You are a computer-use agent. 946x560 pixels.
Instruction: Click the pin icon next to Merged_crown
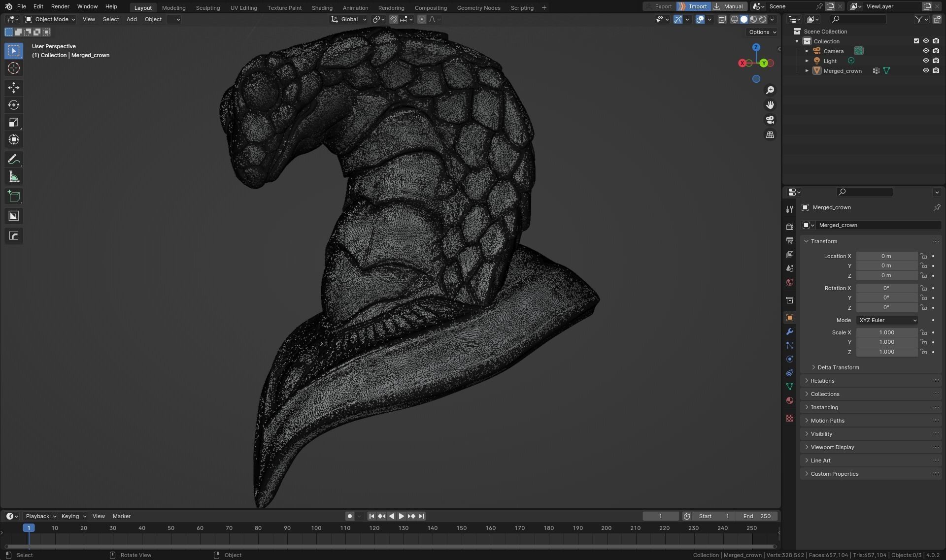coord(937,207)
